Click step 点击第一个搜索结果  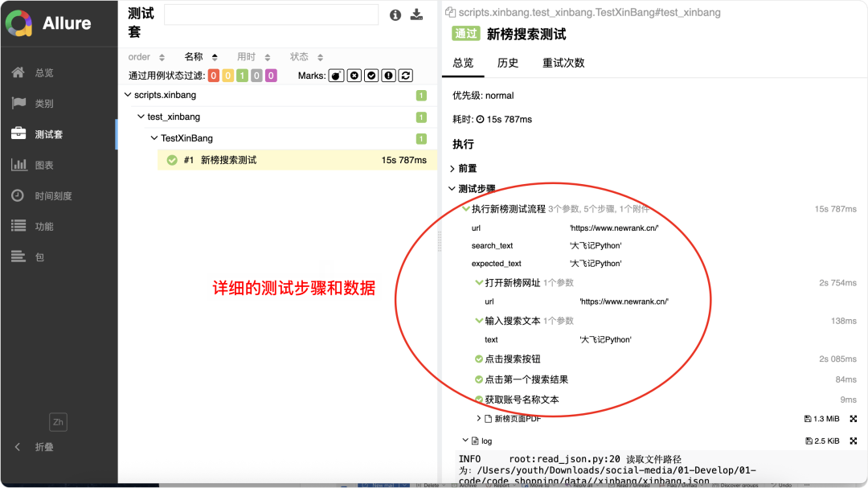pos(526,379)
